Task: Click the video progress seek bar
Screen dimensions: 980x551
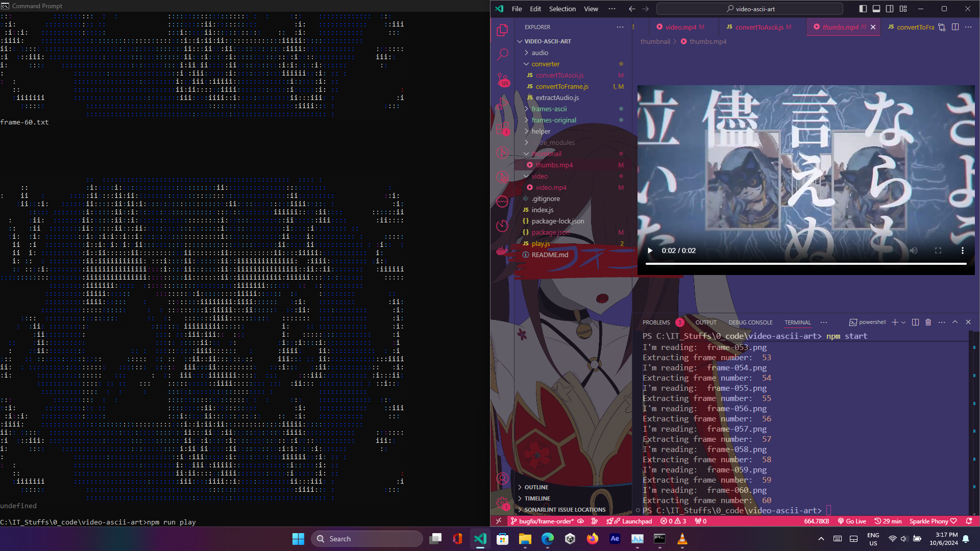Action: [x=805, y=264]
